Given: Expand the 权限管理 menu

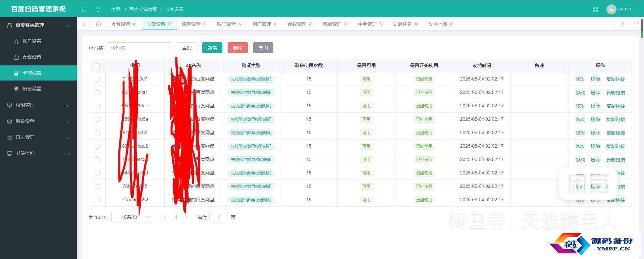Looking at the screenshot, I should [x=39, y=105].
